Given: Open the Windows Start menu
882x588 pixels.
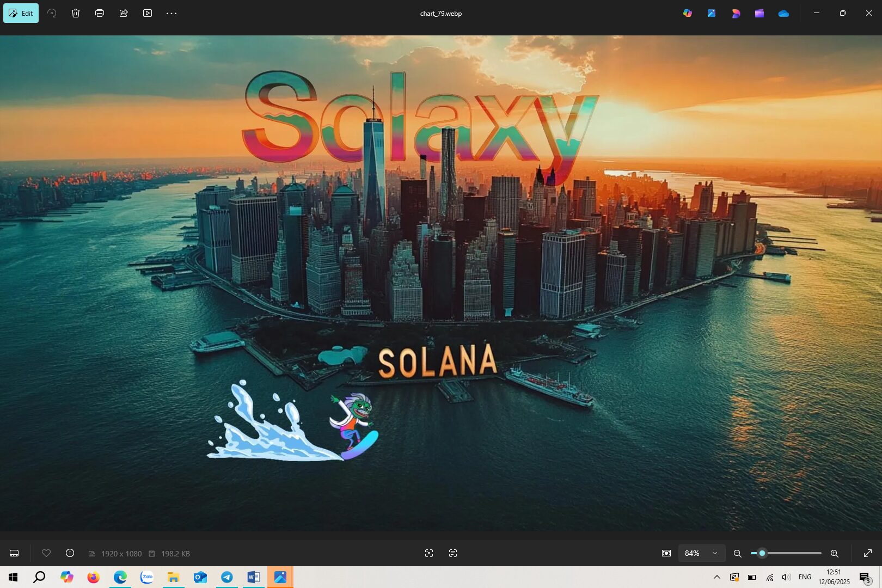Looking at the screenshot, I should click(x=13, y=577).
